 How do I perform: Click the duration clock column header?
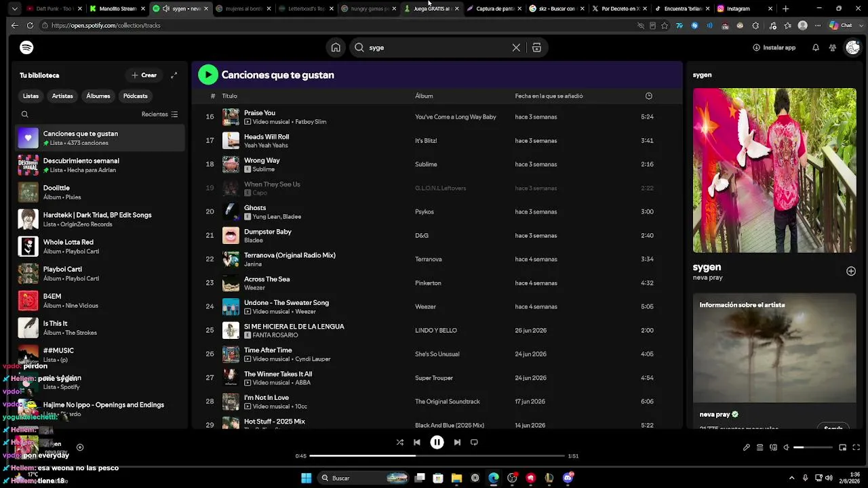(649, 96)
